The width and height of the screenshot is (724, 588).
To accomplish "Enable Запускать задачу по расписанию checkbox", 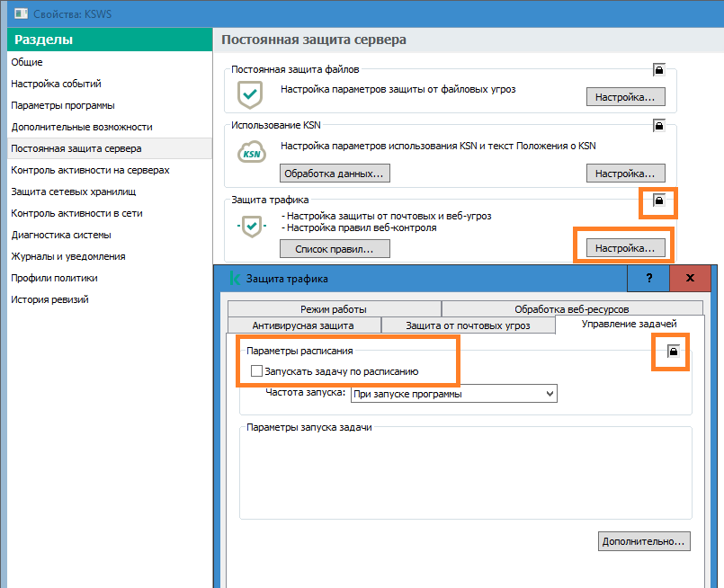I will [256, 371].
